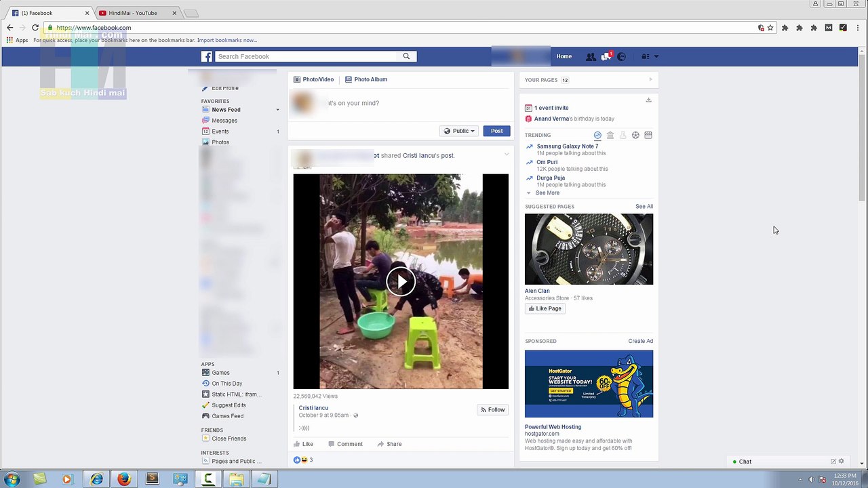Screen dimensions: 868x488
Task: Open Sublime Text from taskbar
Action: tap(152, 479)
